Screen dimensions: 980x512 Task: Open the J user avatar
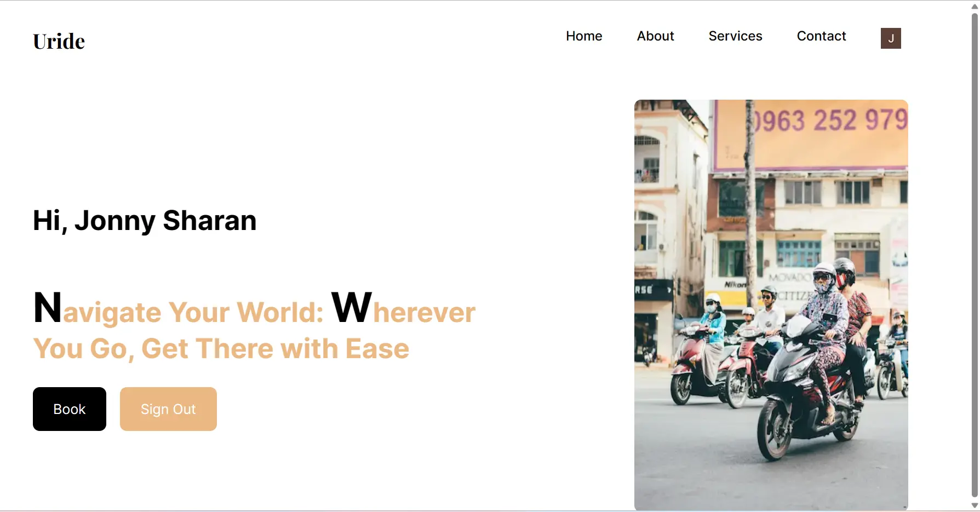pos(891,38)
